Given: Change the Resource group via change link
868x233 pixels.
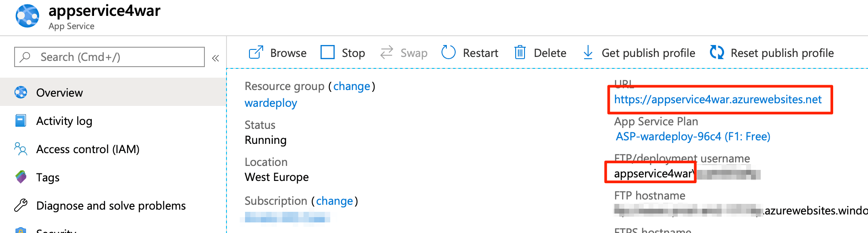Looking at the screenshot, I should click(x=351, y=86).
